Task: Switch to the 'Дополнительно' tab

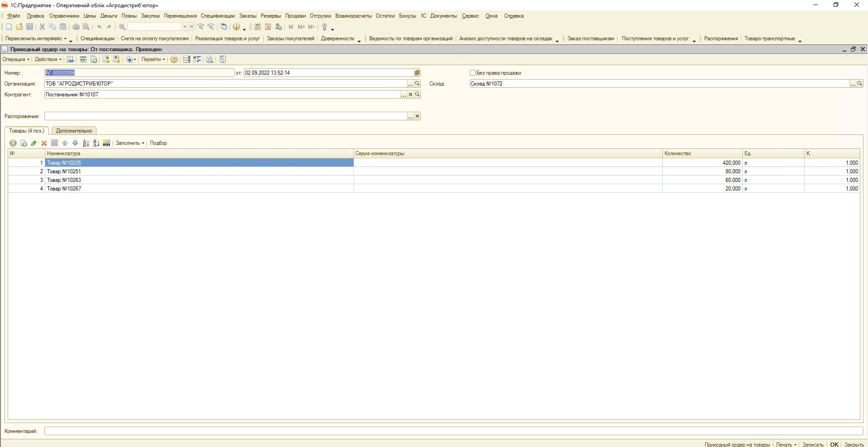Action: tap(74, 131)
